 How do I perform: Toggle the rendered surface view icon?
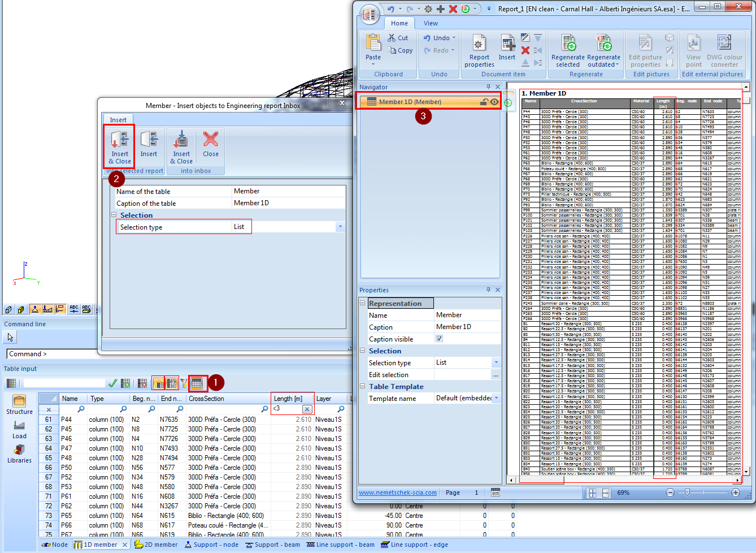[x=21, y=309]
